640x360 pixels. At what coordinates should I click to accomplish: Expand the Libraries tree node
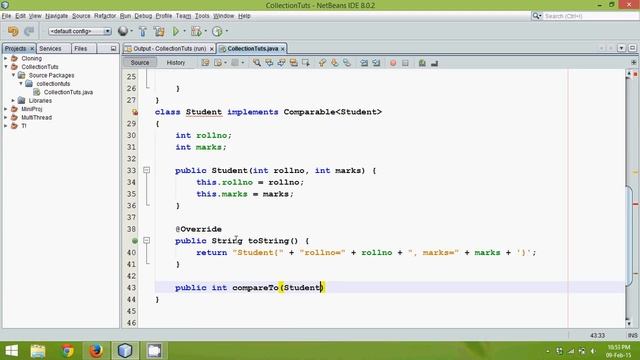[x=13, y=100]
